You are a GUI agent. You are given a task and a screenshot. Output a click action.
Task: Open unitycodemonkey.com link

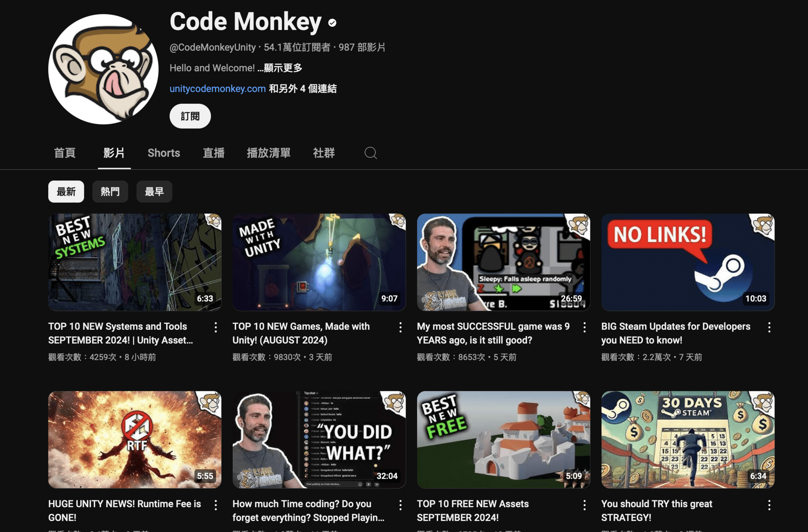tap(217, 89)
